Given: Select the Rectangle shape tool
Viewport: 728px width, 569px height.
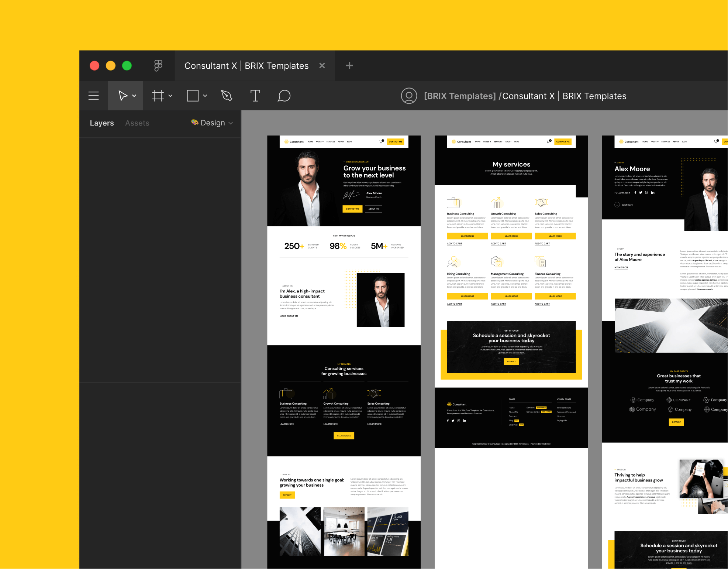Looking at the screenshot, I should coord(193,96).
